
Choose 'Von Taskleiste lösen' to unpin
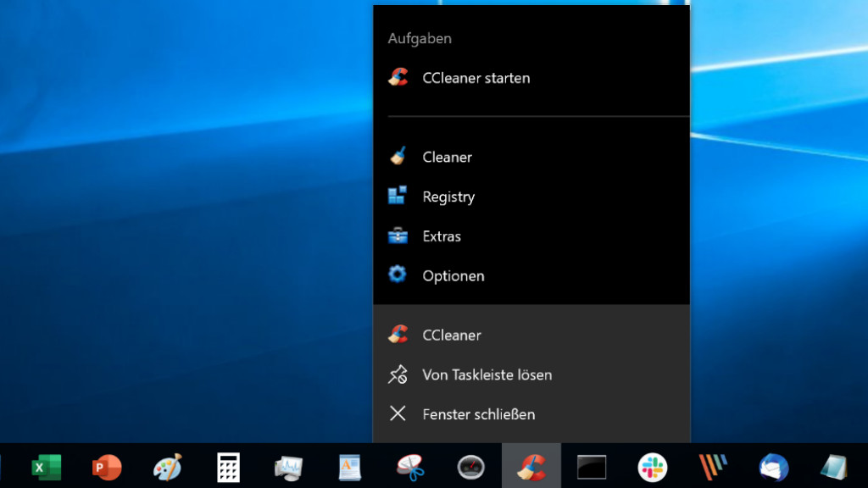pyautogui.click(x=487, y=374)
